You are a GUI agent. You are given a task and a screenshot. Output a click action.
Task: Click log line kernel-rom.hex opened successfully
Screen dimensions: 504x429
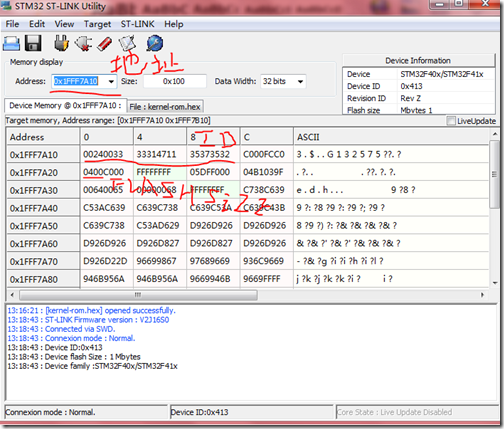(x=91, y=311)
